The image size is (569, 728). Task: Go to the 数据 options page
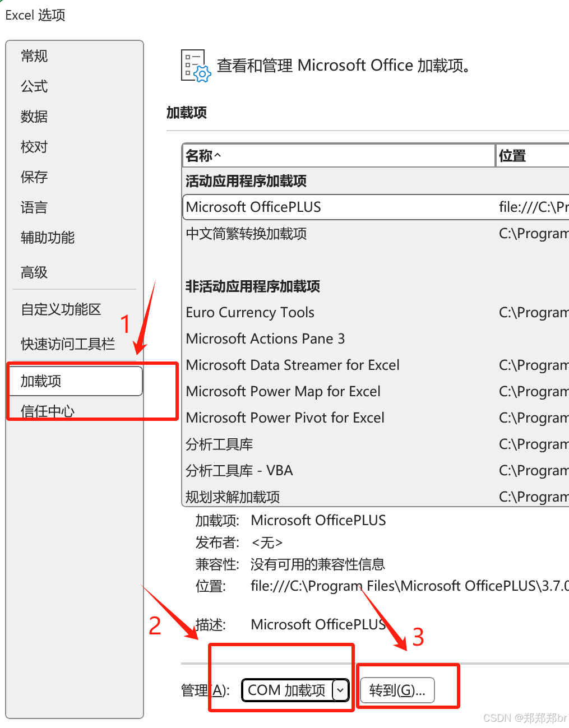33,117
